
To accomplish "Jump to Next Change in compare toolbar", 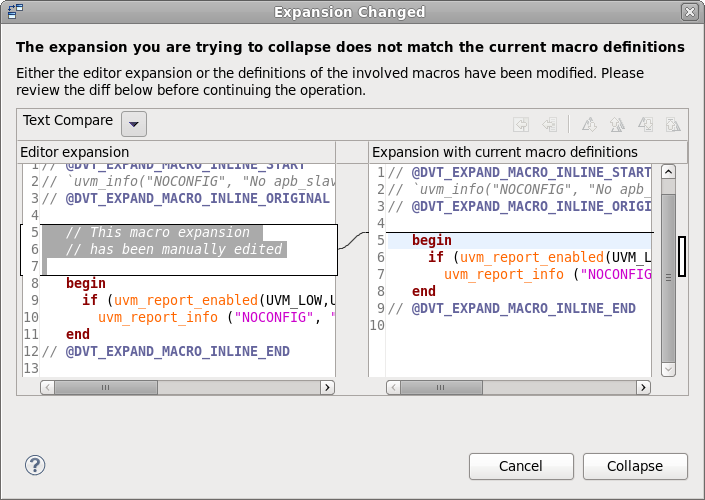I will (x=646, y=125).
